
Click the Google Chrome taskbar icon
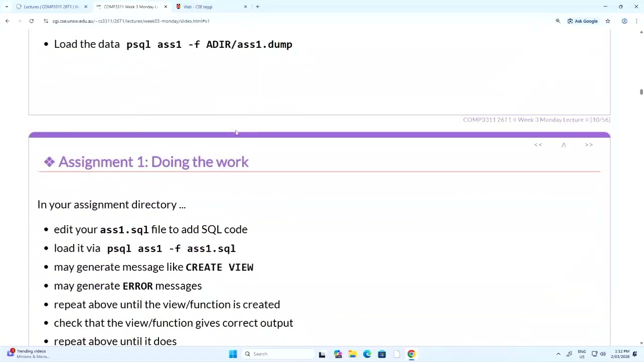pyautogui.click(x=412, y=354)
